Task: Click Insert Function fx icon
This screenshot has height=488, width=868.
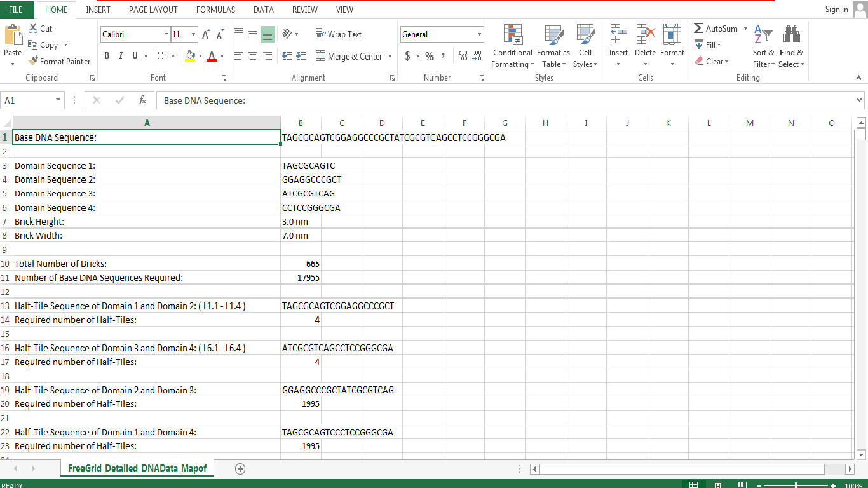Action: click(x=142, y=100)
